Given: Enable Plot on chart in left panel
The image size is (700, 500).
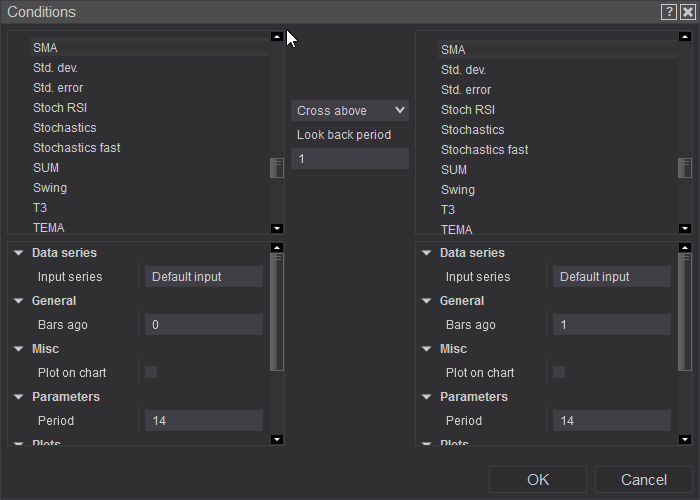Looking at the screenshot, I should [151, 372].
